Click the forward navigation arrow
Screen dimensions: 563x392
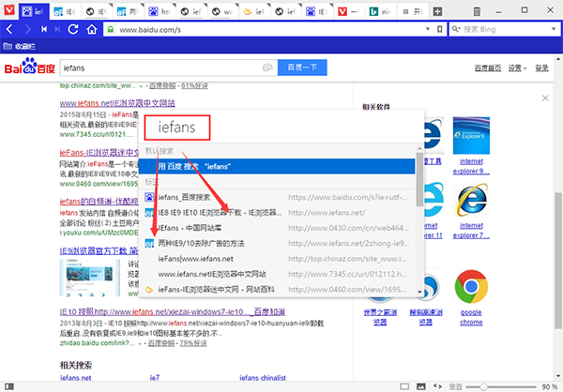click(x=27, y=29)
